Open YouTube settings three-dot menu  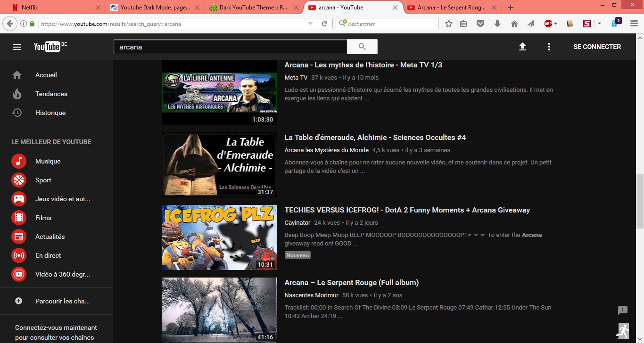point(549,47)
